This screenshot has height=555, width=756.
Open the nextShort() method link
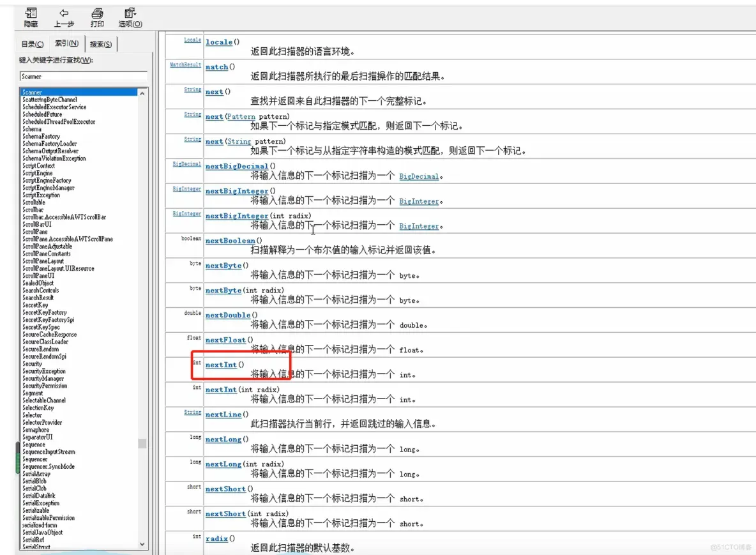click(x=225, y=489)
